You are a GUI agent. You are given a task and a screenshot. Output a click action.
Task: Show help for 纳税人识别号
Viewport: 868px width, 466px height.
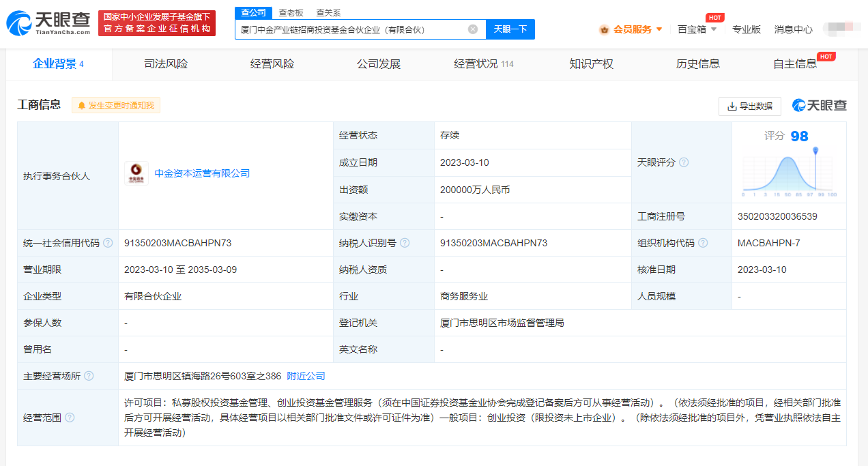(x=405, y=243)
